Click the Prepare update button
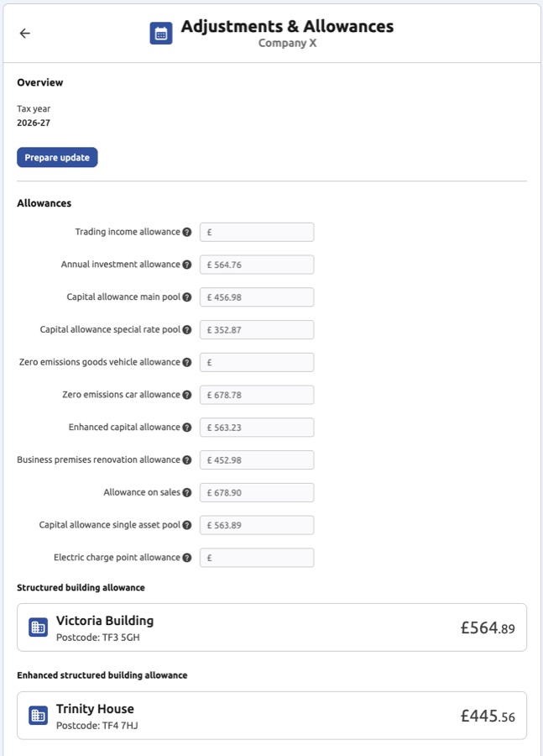Screen dimensions: 543x756 pyautogui.click(x=57, y=157)
